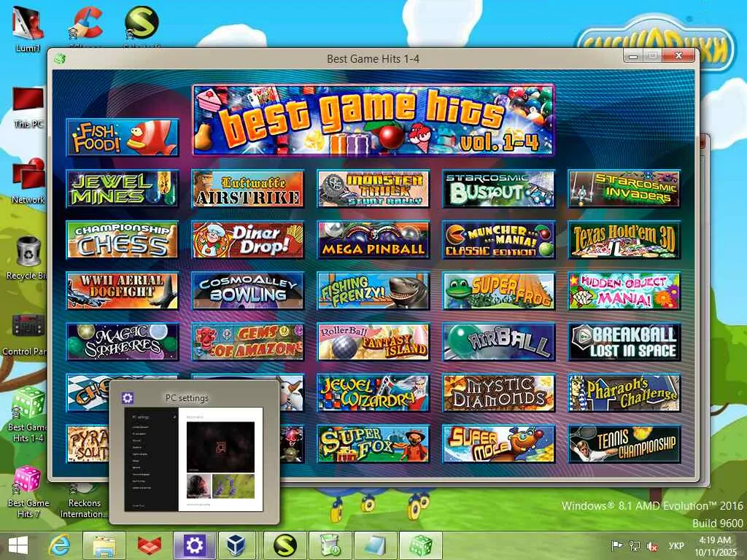Image resolution: width=747 pixels, height=560 pixels.
Task: Select the Control Panel desktop icon
Action: tap(24, 335)
